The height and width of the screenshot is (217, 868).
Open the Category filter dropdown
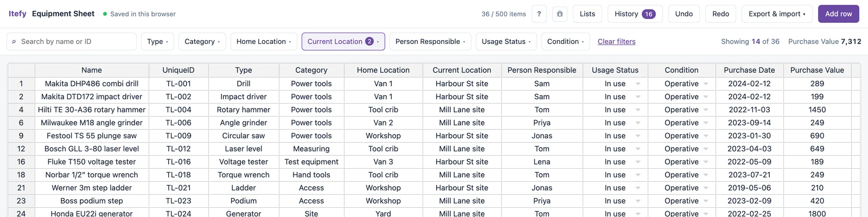coord(202,42)
